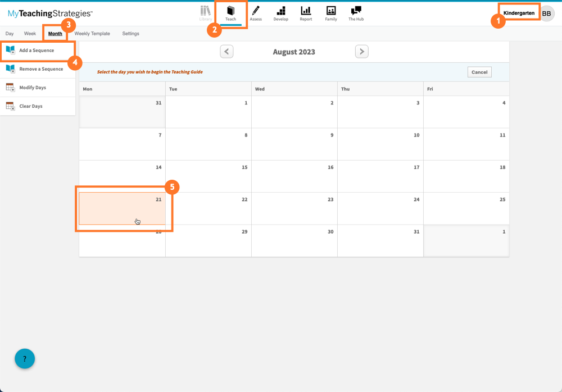Open the Assess tool
The width and height of the screenshot is (562, 392).
(x=256, y=13)
